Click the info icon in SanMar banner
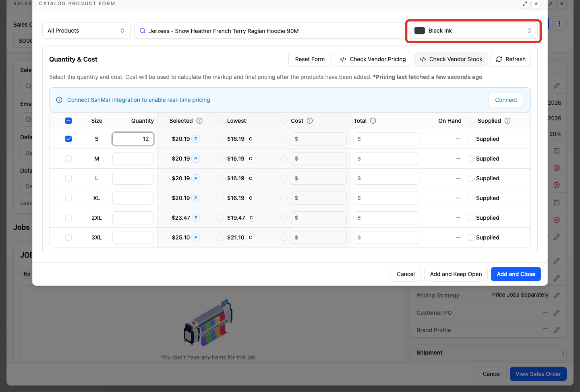 pyautogui.click(x=59, y=100)
